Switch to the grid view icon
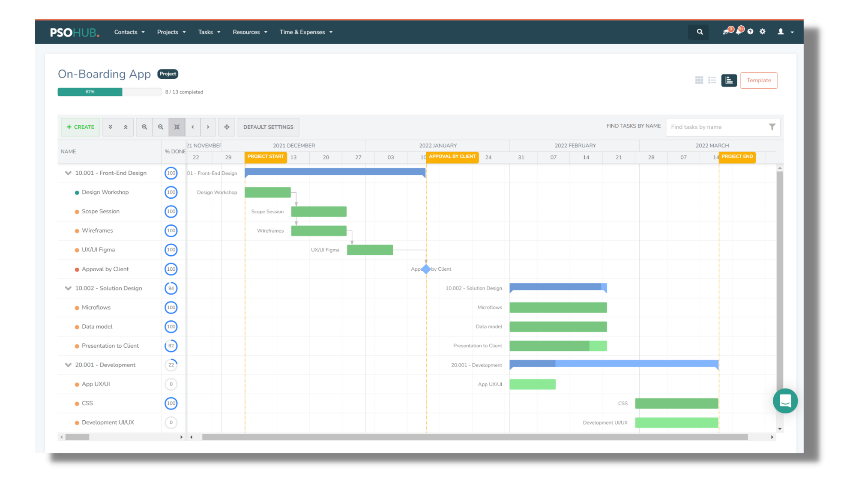Viewport: 868px width, 490px height. pos(699,80)
